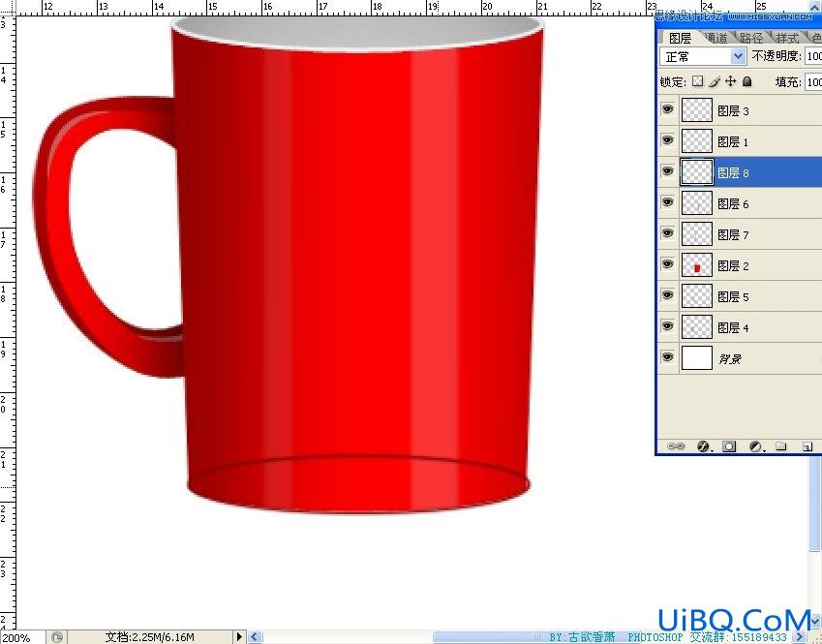
Task: Click the 图层 5 layer thumbnail
Action: click(697, 295)
